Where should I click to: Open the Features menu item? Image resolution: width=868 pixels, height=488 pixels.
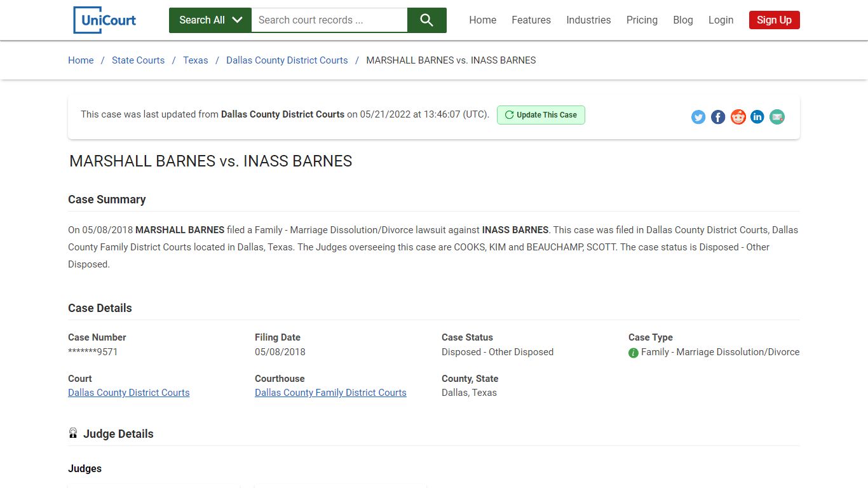(531, 20)
